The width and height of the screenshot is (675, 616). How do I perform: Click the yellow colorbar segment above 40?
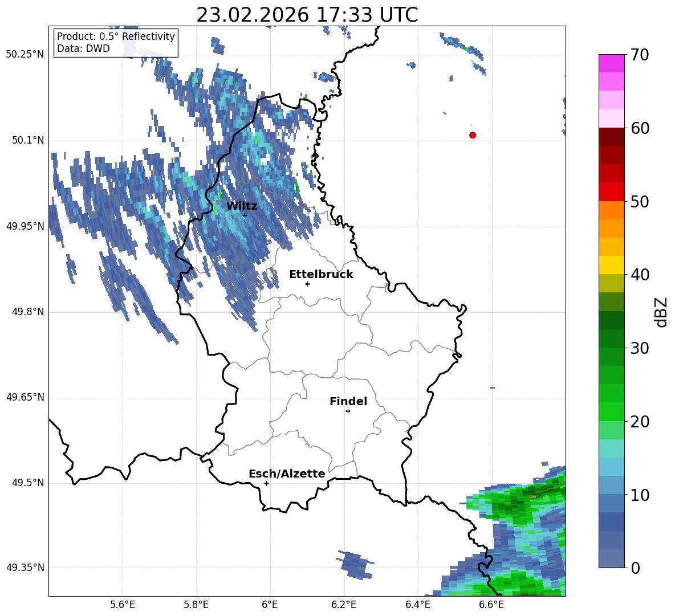coord(611,265)
